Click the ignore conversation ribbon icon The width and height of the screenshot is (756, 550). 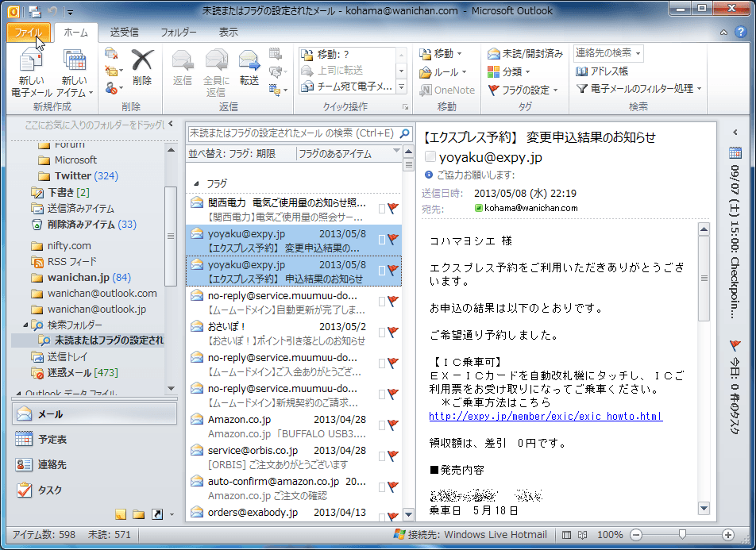(111, 53)
